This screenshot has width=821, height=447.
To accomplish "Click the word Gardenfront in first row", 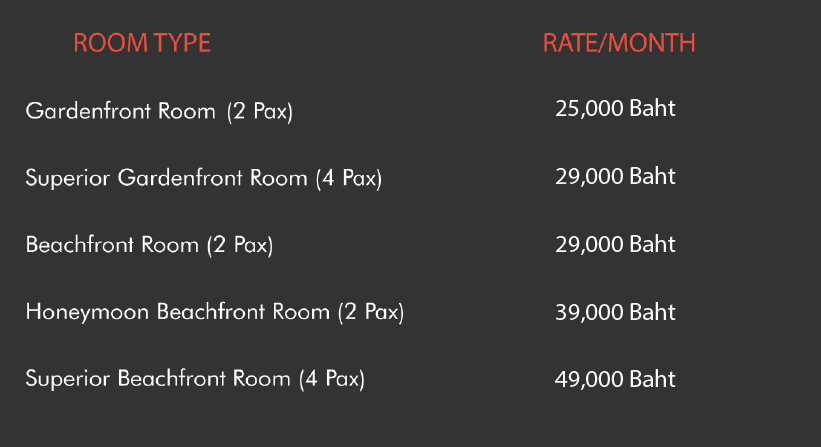I will point(88,111).
